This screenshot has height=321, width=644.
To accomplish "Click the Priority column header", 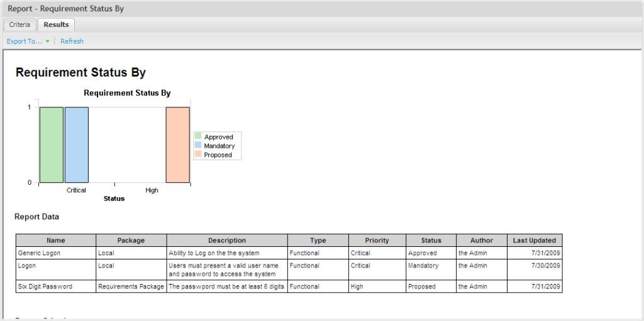I will click(377, 241).
